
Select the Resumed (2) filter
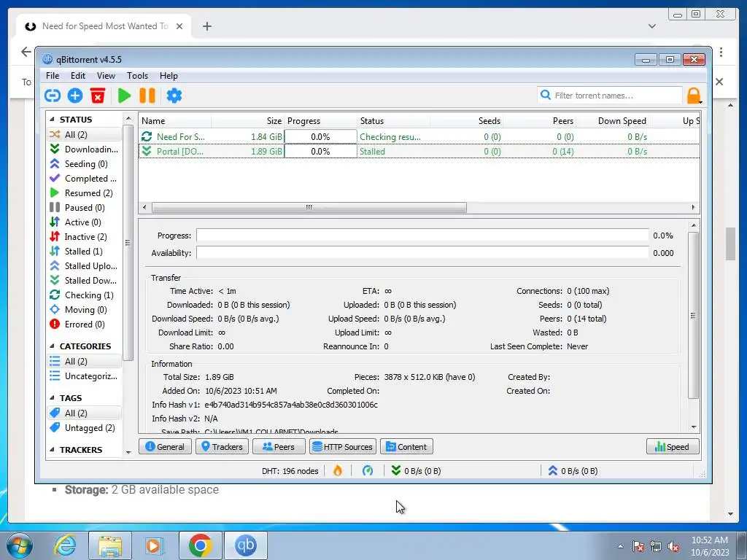[85, 192]
